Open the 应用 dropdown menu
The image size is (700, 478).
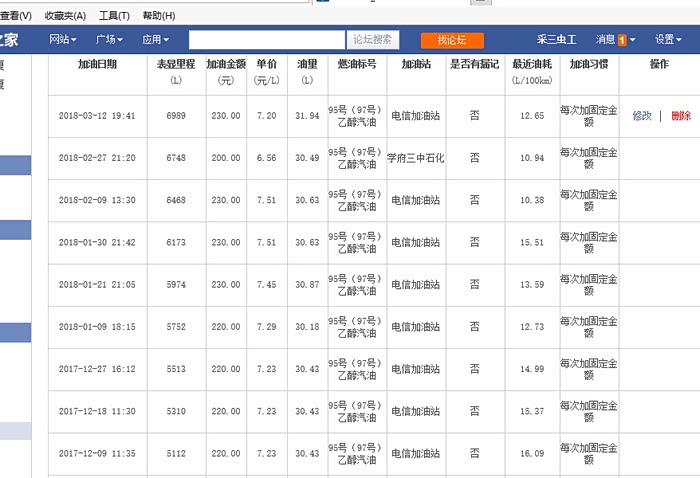[x=155, y=40]
